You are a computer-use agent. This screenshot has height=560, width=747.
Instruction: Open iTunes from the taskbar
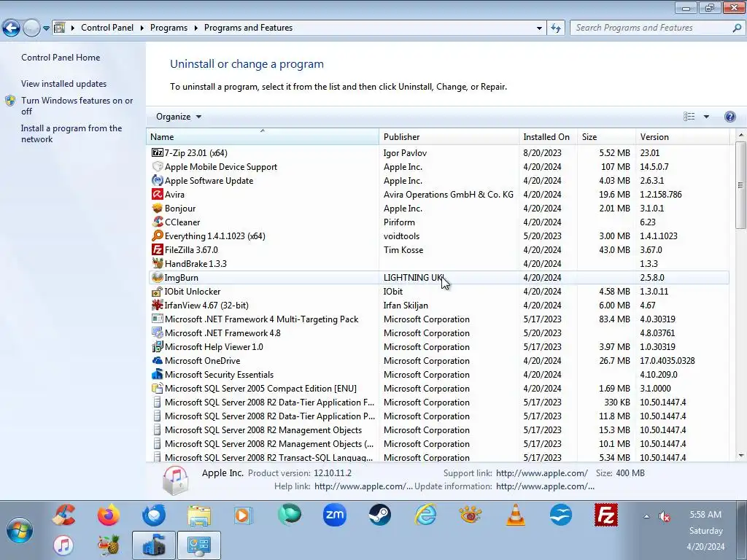click(x=63, y=545)
